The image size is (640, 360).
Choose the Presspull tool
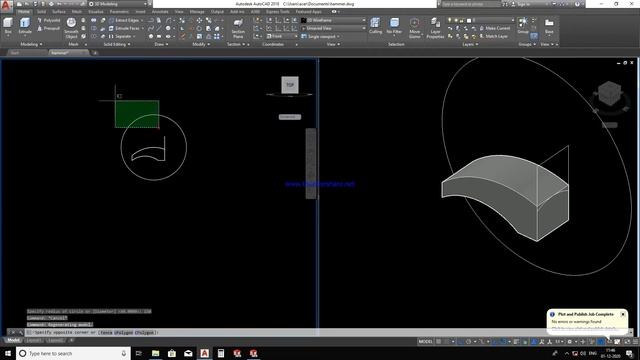pyautogui.click(x=49, y=28)
